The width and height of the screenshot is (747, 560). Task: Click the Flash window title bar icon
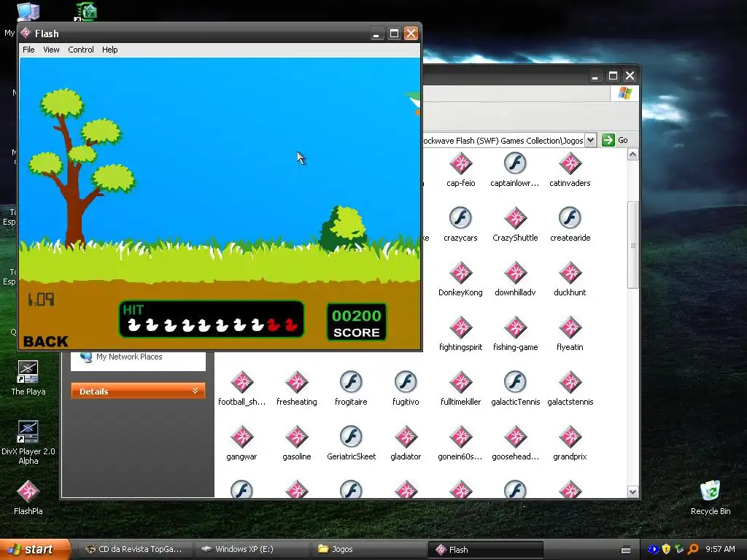(x=26, y=34)
